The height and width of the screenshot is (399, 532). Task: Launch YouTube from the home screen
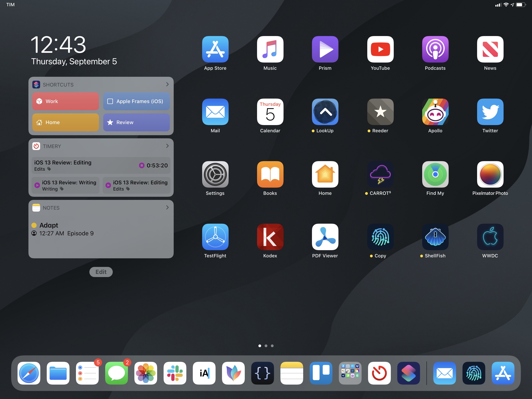coord(380,49)
